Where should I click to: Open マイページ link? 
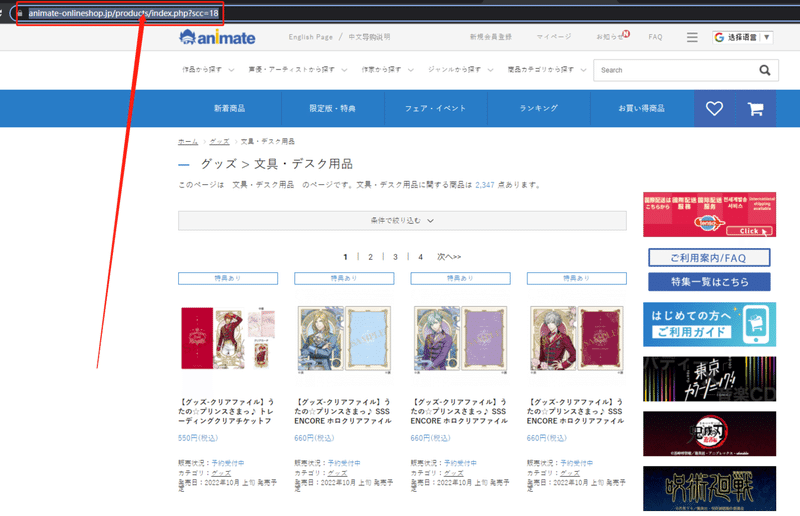(x=554, y=37)
